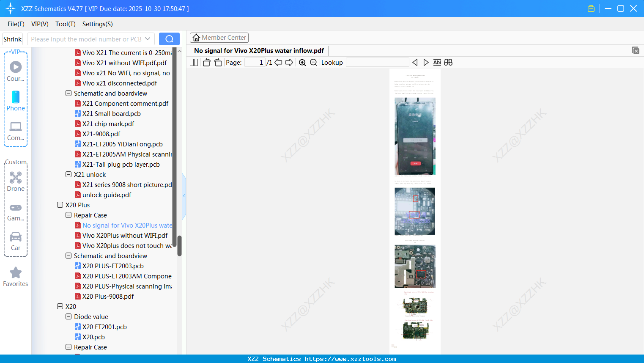
Task: Open the Courses category in sidebar
Action: 16,71
